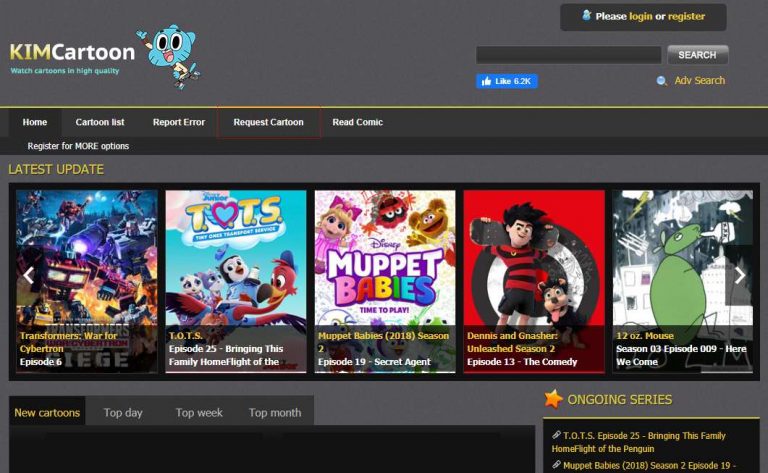768x473 pixels.
Task: Open the Transformers: War for Cybertron thumbnail
Action: click(87, 281)
